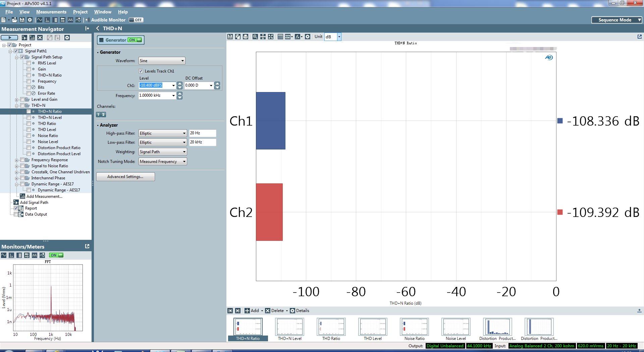Click the print graph icon
The width and height of the screenshot is (644, 352).
click(246, 37)
